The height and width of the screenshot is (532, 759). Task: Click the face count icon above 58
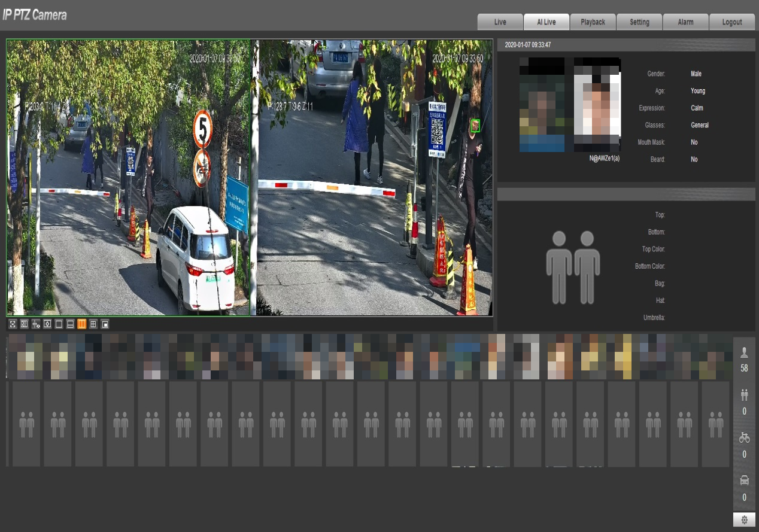click(745, 353)
